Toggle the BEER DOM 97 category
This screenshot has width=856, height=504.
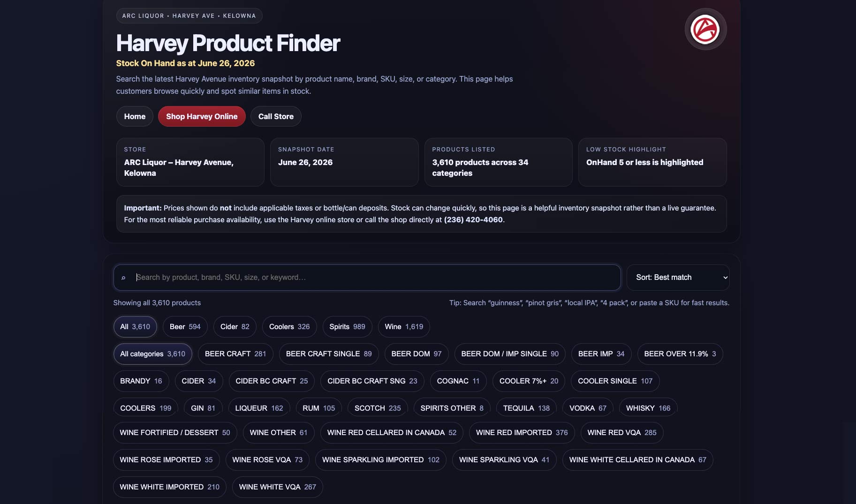pyautogui.click(x=417, y=354)
